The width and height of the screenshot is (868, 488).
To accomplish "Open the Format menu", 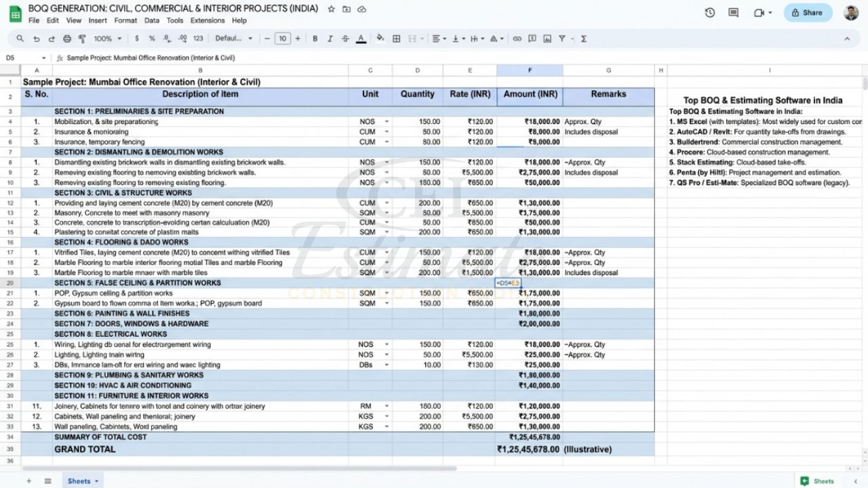I will (x=125, y=20).
